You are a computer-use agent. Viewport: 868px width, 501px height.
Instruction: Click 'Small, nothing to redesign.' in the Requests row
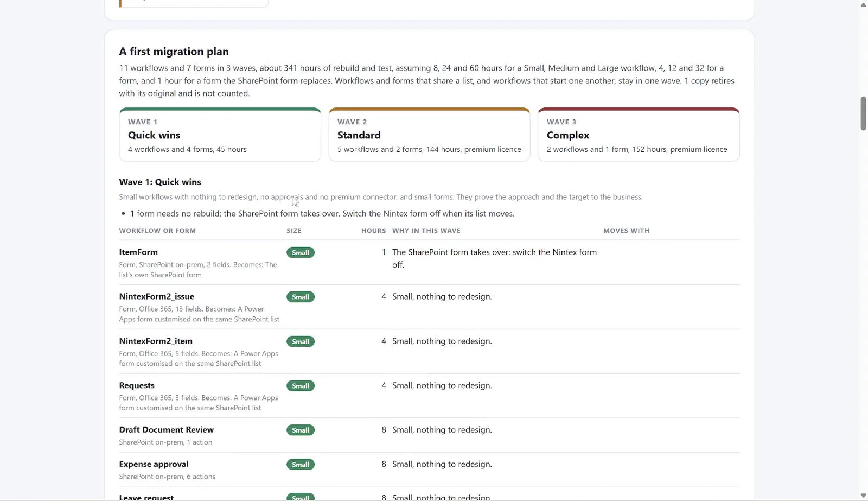(x=442, y=385)
